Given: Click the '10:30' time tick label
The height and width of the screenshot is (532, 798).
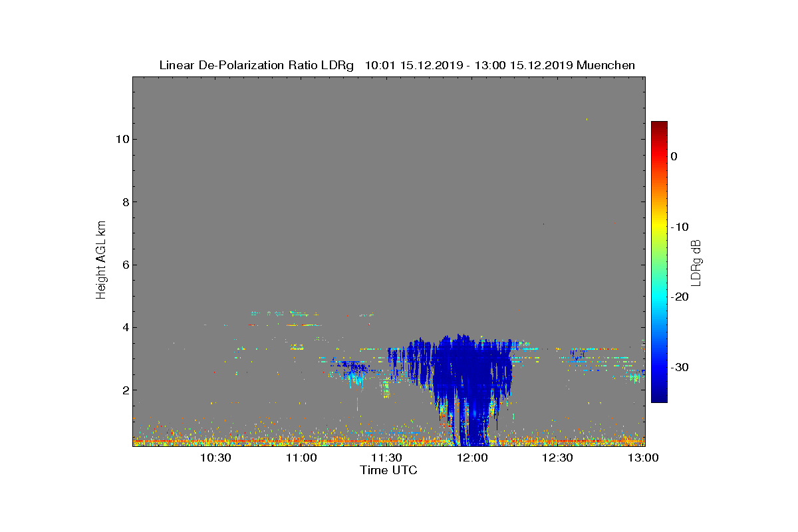Looking at the screenshot, I should [x=215, y=458].
